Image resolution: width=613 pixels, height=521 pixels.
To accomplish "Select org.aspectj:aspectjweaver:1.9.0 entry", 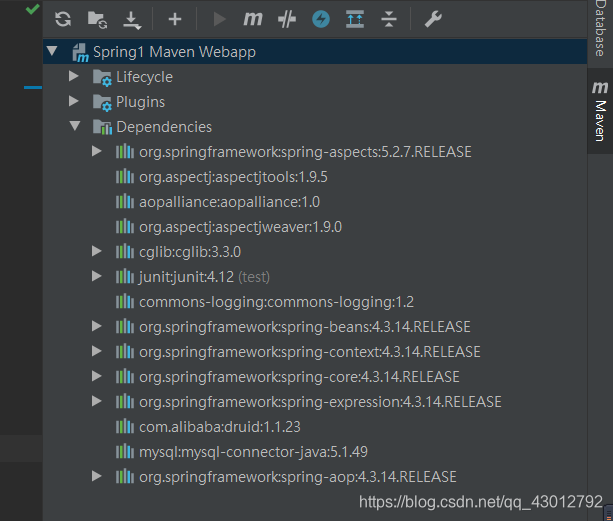I will click(x=240, y=227).
